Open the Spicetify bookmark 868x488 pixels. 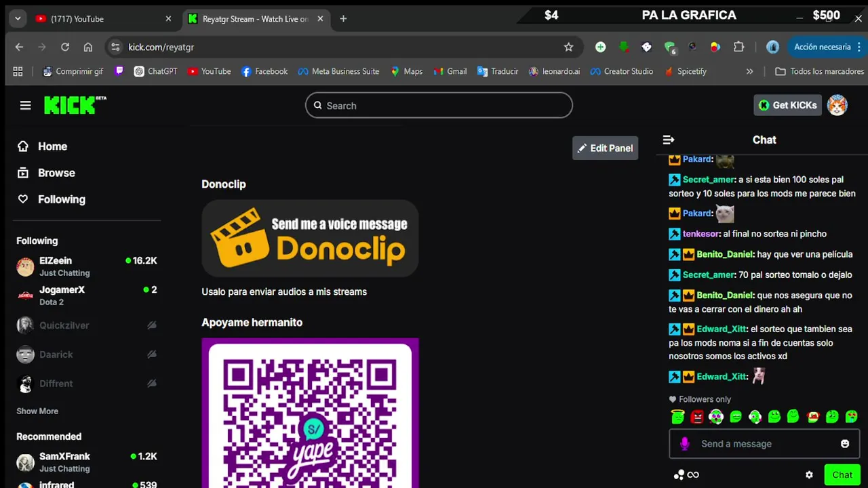click(685, 71)
